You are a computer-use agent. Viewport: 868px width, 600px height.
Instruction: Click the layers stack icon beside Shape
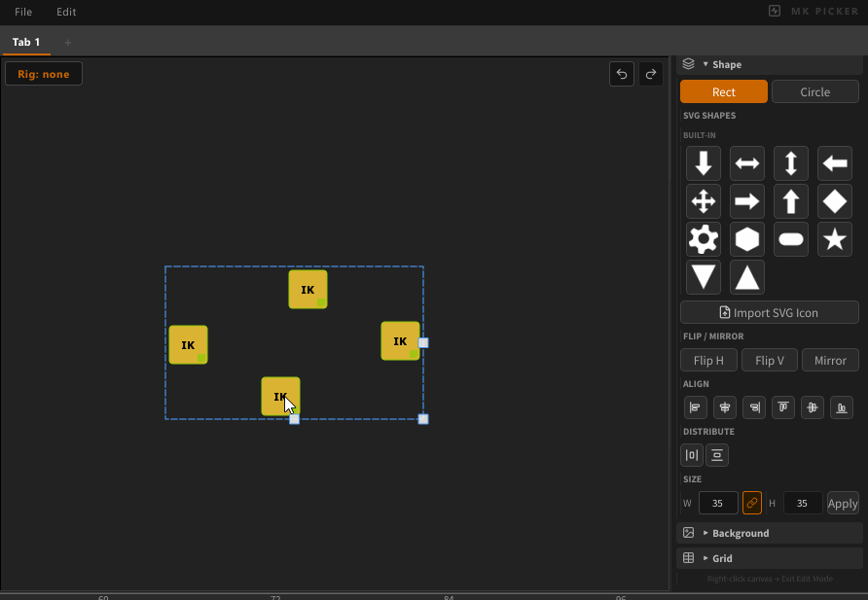[688, 64]
